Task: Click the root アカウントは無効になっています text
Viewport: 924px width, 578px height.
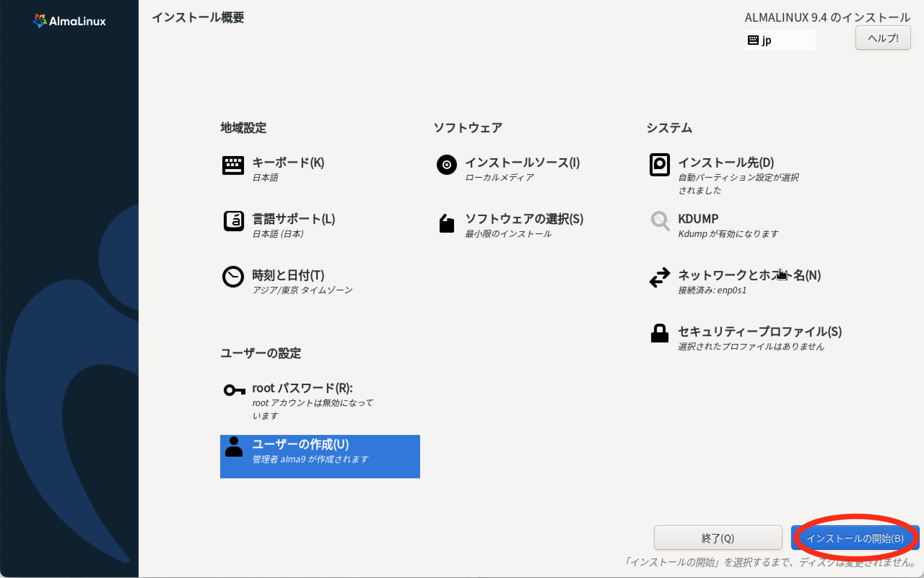Action: point(313,409)
